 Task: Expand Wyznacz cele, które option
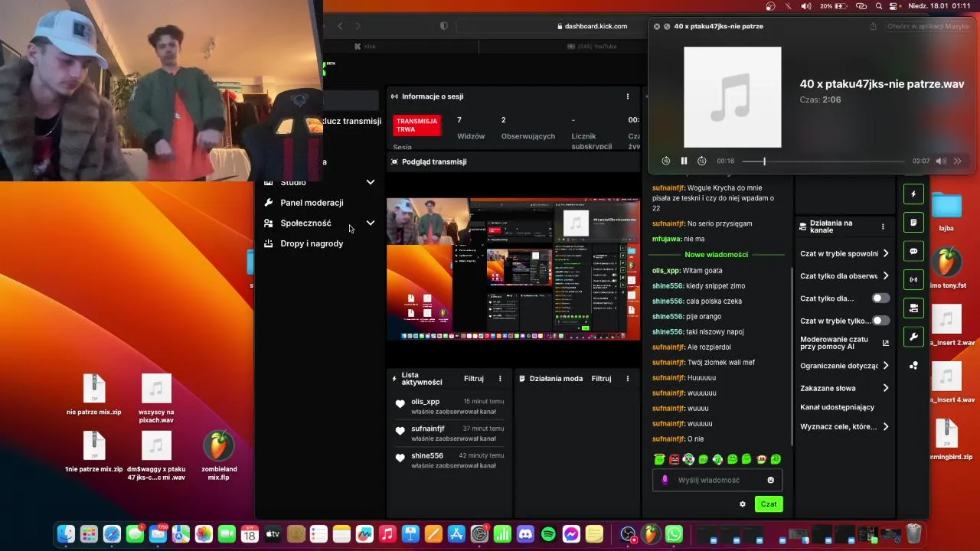coord(886,426)
